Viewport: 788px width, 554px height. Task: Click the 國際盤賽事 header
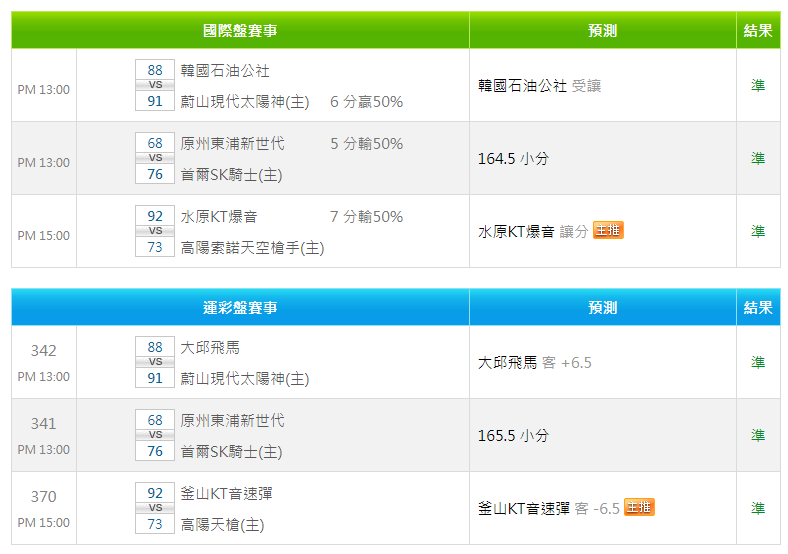point(240,30)
